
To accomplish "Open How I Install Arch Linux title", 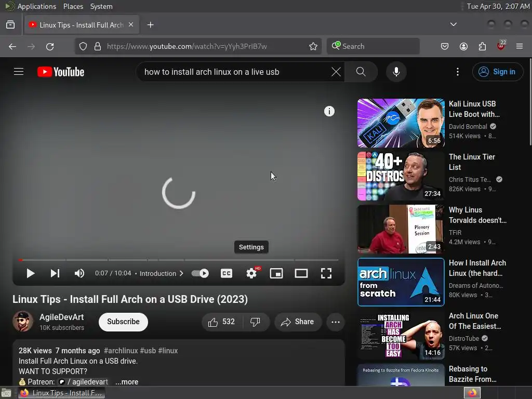I will coord(477,268).
